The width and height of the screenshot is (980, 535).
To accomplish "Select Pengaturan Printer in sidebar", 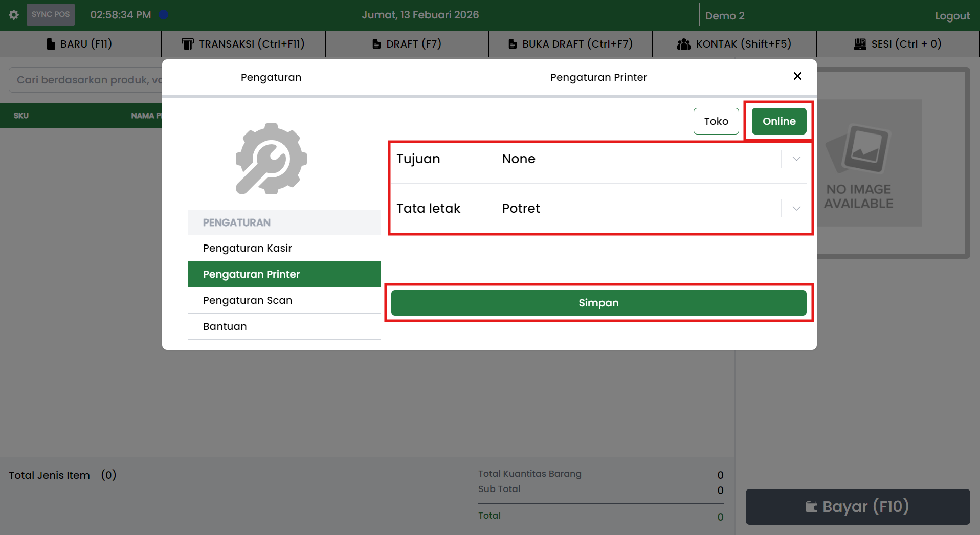I will pos(252,274).
